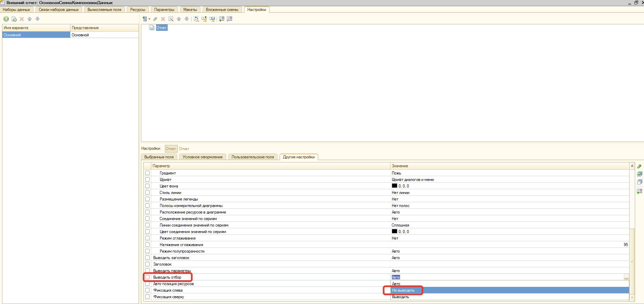Image resolution: width=644 pixels, height=304 pixels.
Task: Click the Отчет settings button next to Настройки label
Action: pos(171,149)
